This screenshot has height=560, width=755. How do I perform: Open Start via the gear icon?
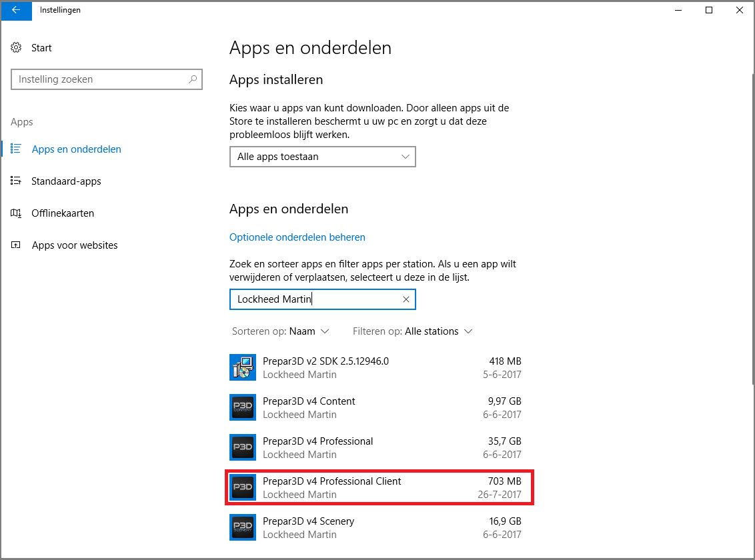[x=16, y=47]
